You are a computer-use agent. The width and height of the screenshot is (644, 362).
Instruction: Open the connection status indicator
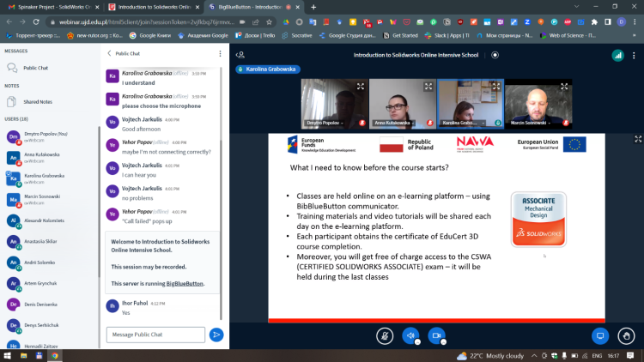pyautogui.click(x=617, y=55)
